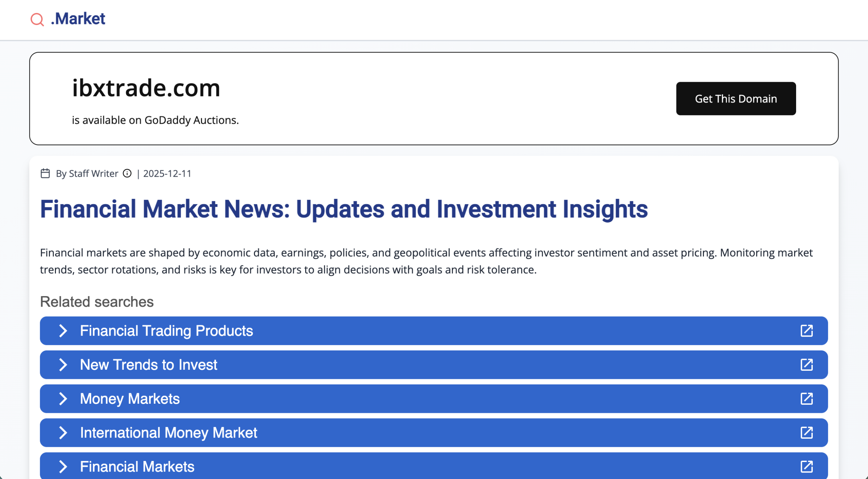The image size is (868, 479).
Task: Click the external-link icon on Financial Trading Products
Action: tap(807, 331)
